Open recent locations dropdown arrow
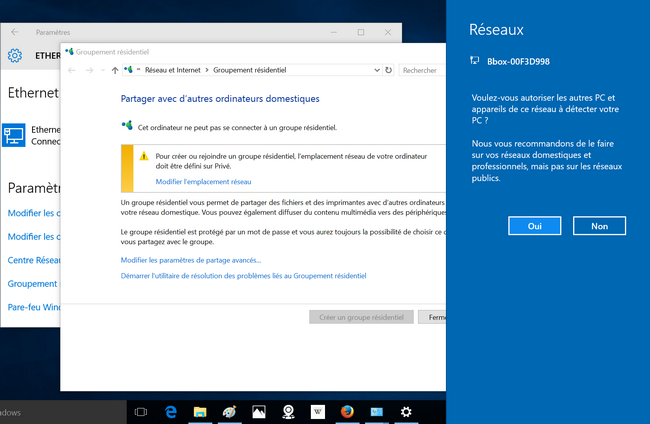 coord(103,70)
